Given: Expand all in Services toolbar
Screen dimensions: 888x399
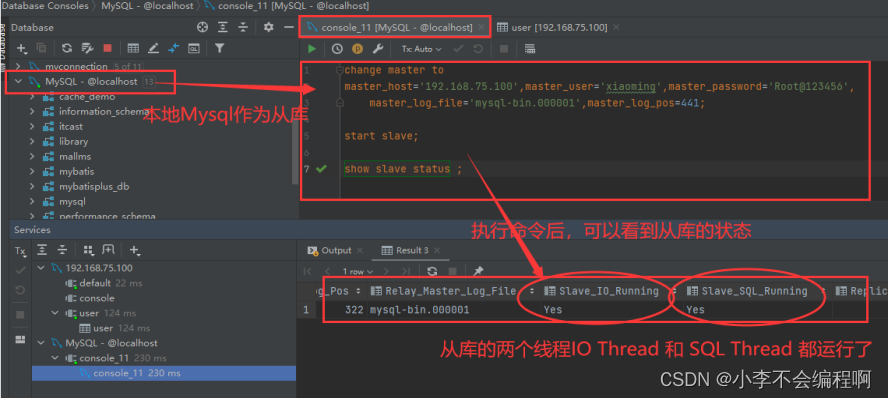Looking at the screenshot, I should [42, 250].
